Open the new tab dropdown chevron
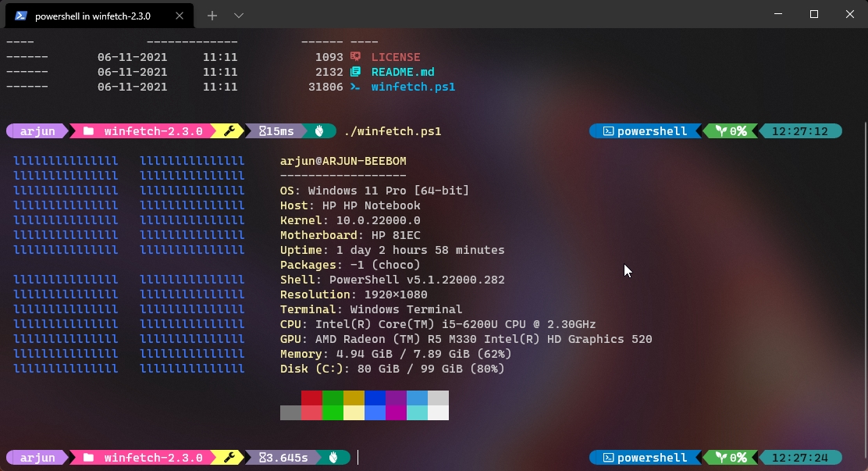 (x=238, y=15)
